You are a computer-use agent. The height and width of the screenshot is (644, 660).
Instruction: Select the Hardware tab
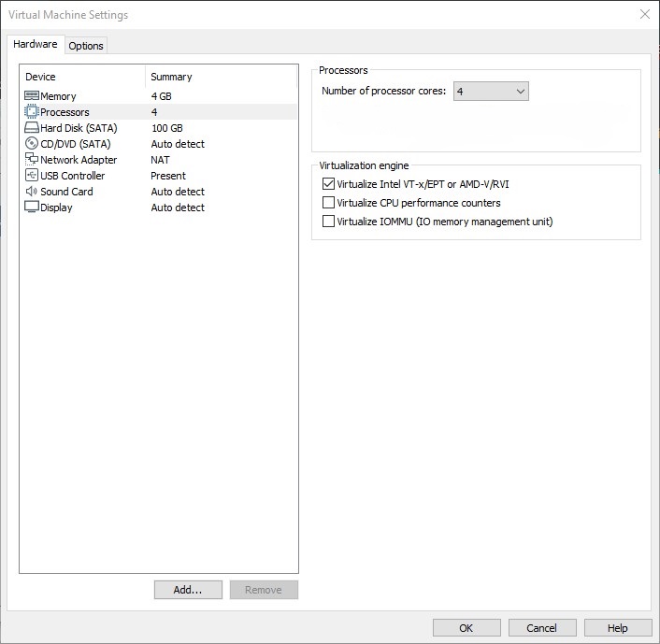coord(36,45)
